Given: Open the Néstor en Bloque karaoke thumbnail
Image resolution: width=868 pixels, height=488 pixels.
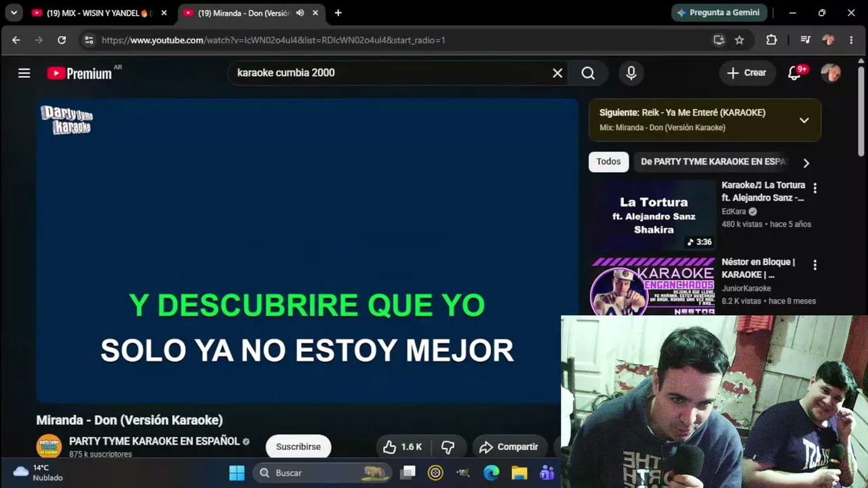Looking at the screenshot, I should 652,286.
